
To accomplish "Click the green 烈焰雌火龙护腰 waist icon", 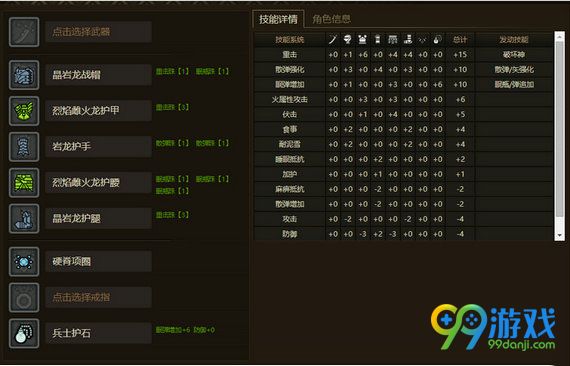I will click(x=24, y=183).
